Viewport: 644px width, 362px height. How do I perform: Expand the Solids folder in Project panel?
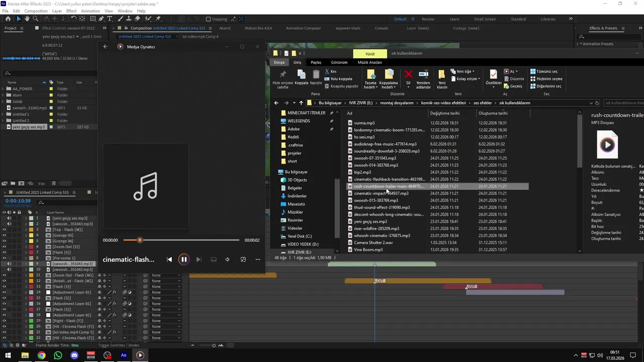point(3,102)
